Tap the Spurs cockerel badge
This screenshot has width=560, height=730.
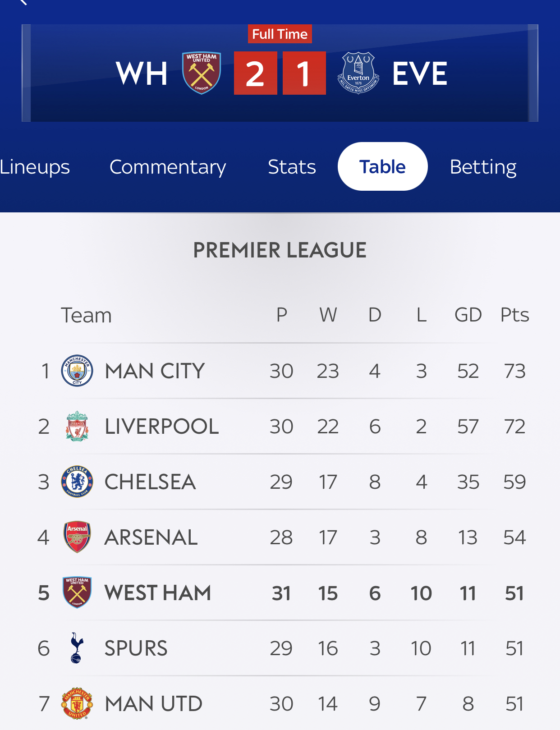[77, 648]
